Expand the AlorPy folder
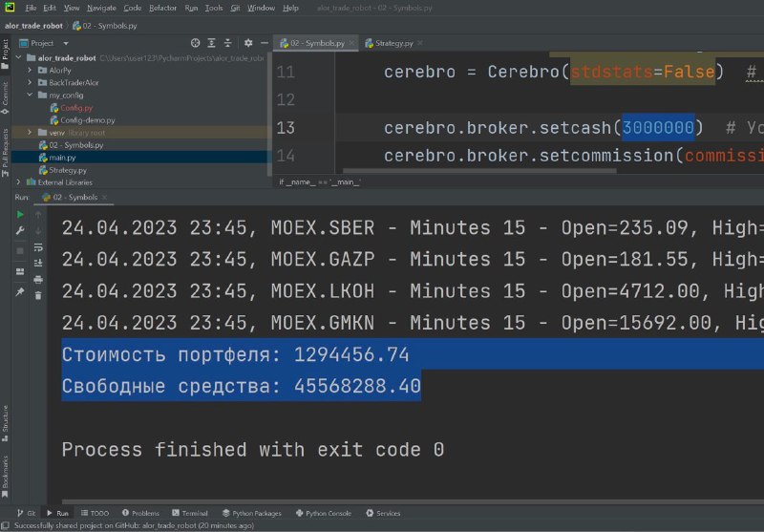 pos(31,71)
